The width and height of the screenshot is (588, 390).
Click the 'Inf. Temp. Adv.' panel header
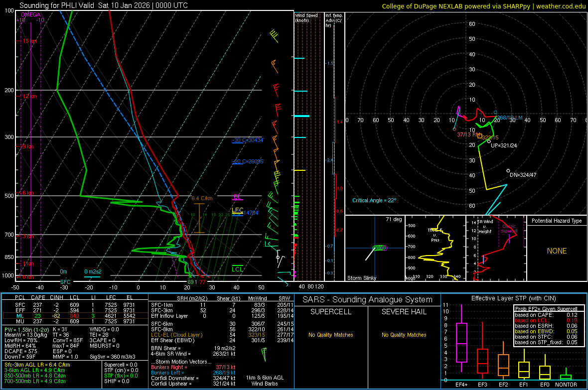click(334, 20)
